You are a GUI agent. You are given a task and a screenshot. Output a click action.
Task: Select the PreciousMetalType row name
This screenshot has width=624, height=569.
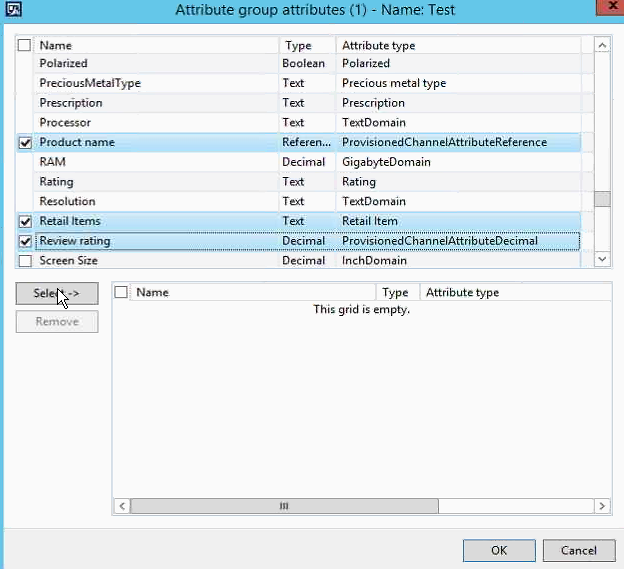point(90,83)
